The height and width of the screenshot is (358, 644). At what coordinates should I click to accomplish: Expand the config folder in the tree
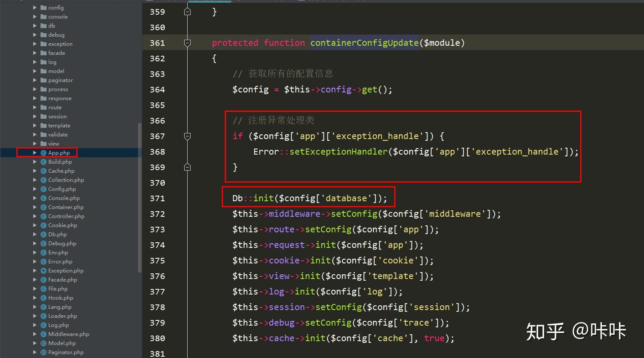36,7
